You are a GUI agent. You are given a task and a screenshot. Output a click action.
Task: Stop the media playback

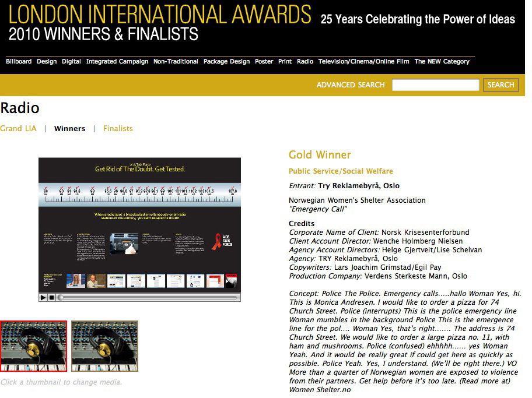51,298
